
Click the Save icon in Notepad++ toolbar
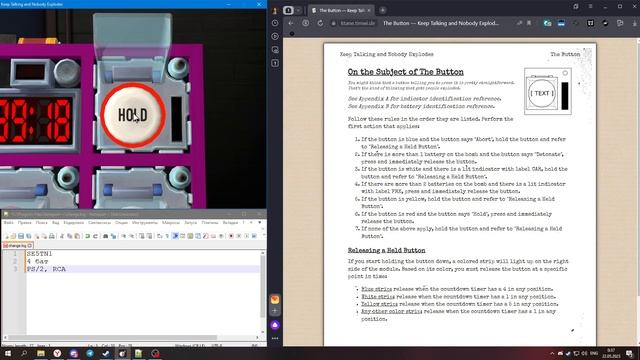click(x=20, y=236)
